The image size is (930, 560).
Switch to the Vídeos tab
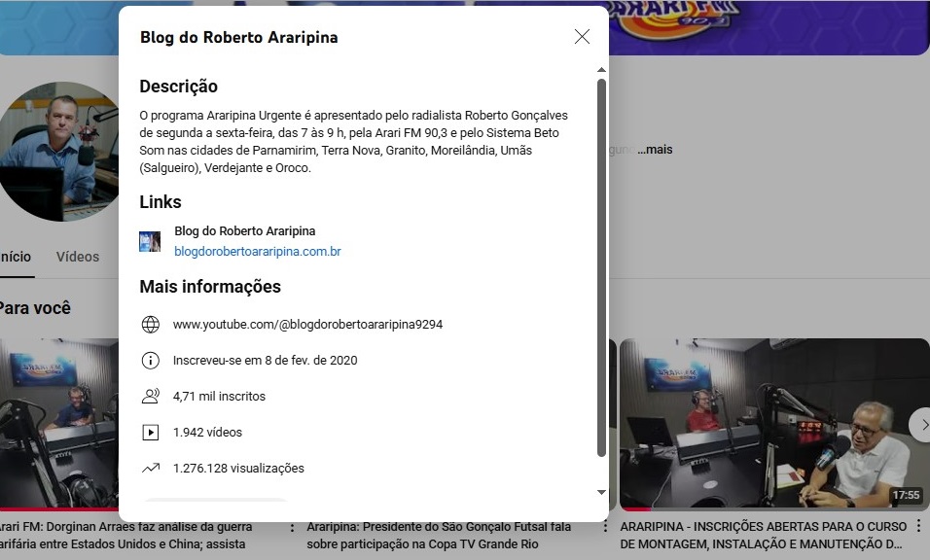(x=78, y=257)
